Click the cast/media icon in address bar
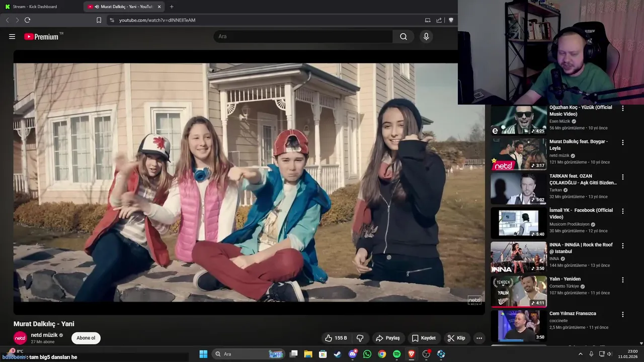The width and height of the screenshot is (644, 362). pyautogui.click(x=428, y=20)
